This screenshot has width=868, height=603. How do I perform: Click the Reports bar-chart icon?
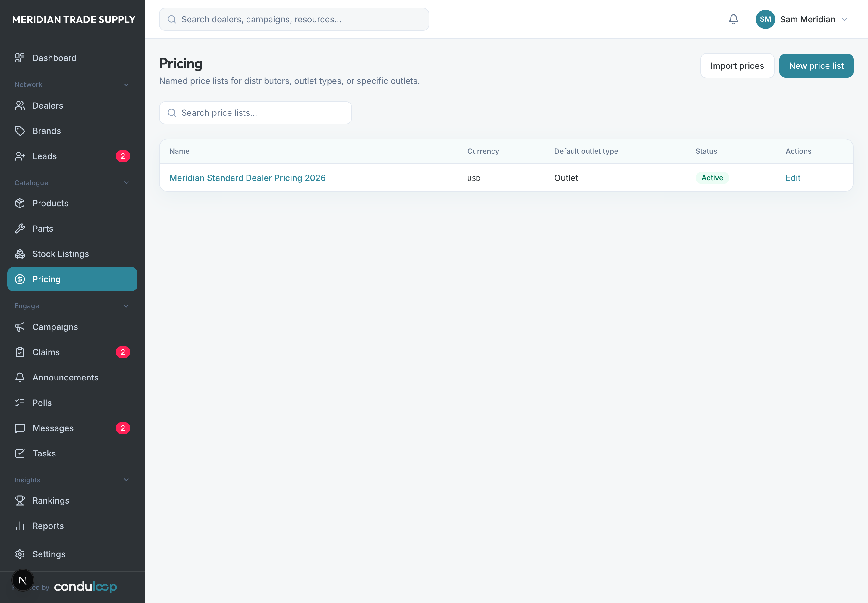20,526
